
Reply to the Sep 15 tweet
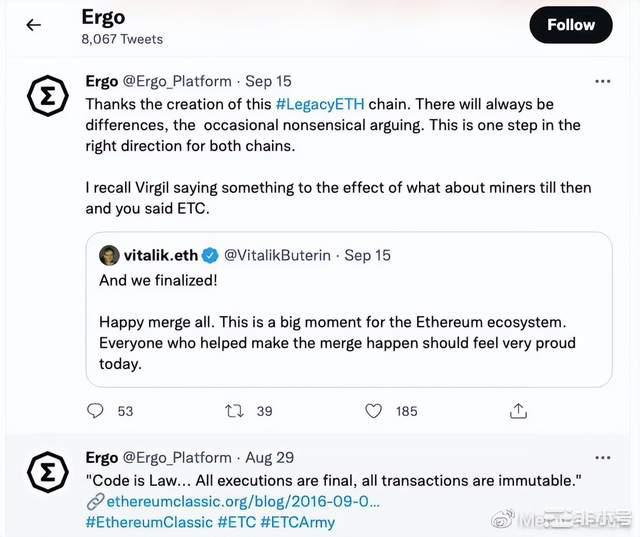(x=96, y=410)
